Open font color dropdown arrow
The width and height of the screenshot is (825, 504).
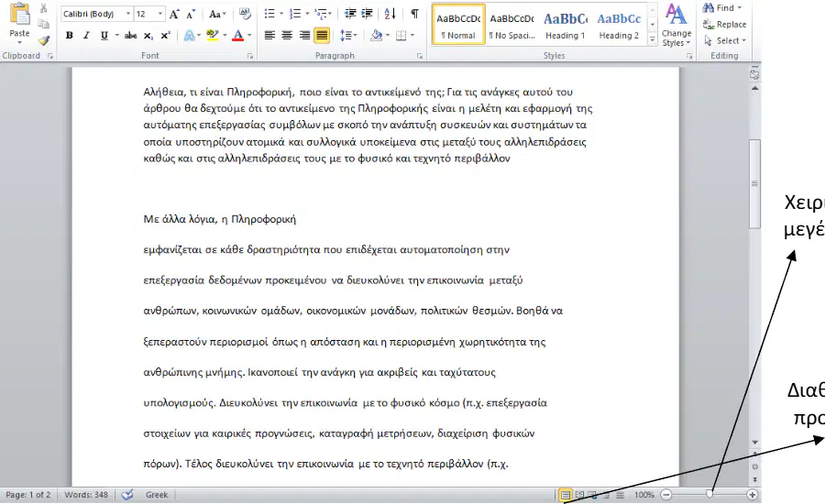tap(249, 36)
